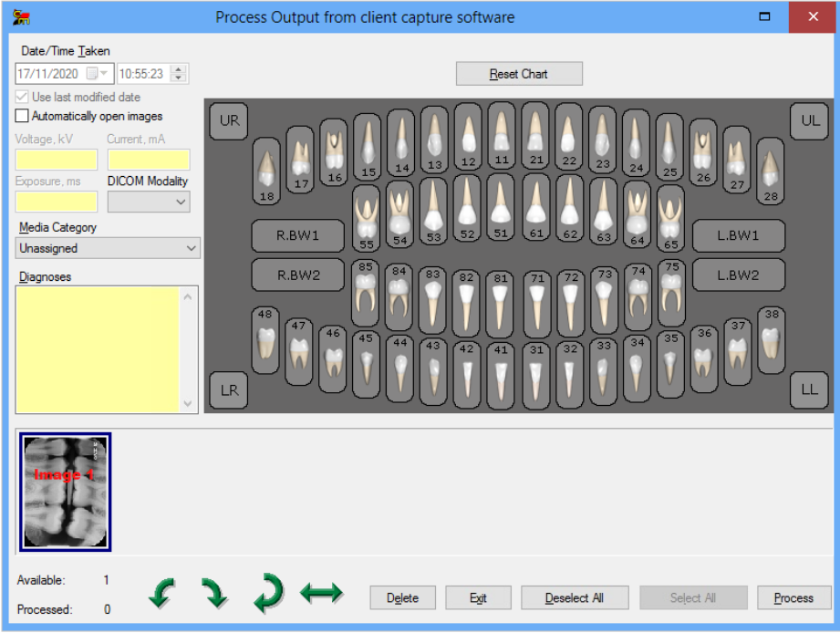Enable Automatically open images checkbox

22,116
